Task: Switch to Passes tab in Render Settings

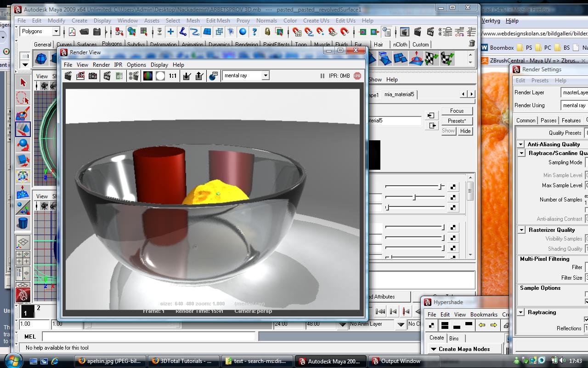Action: point(548,121)
